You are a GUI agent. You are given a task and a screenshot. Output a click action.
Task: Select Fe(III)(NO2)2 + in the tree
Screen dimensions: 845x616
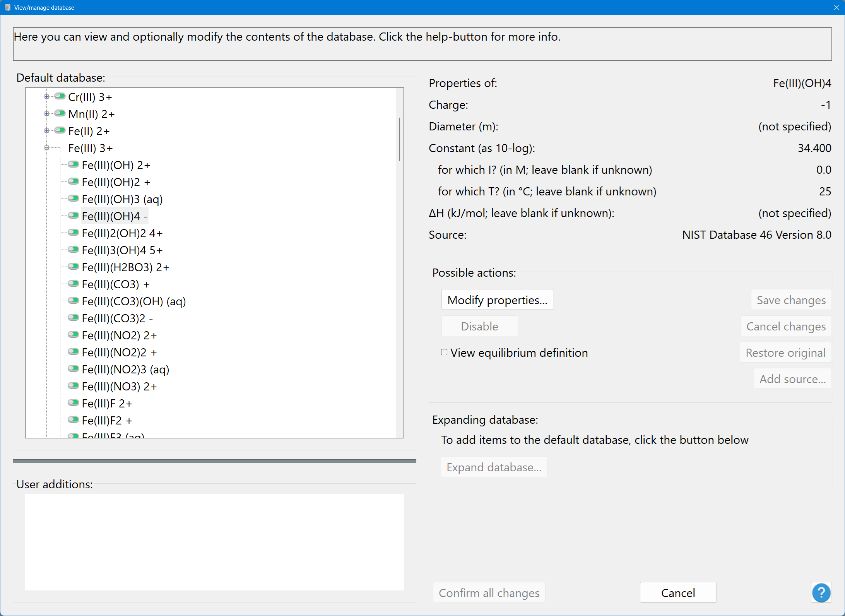coord(119,352)
